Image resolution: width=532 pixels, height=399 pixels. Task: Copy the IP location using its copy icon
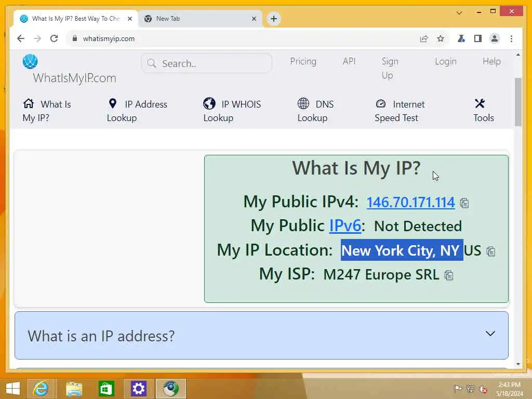490,251
